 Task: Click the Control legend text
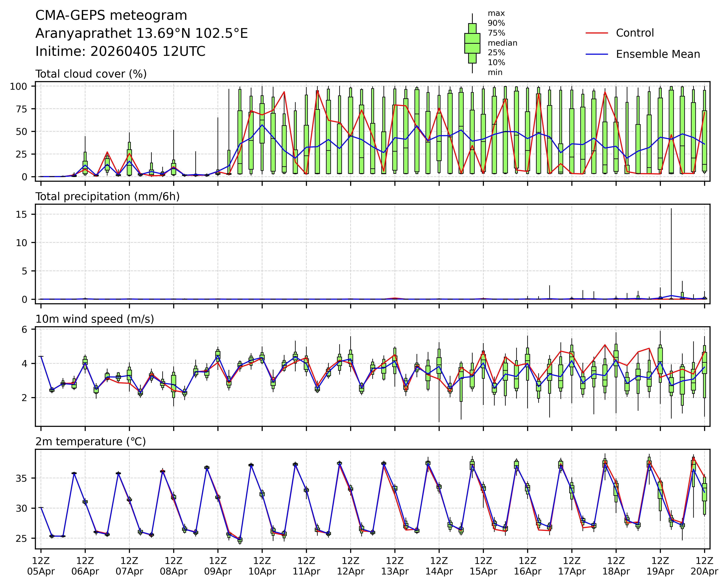pos(635,33)
